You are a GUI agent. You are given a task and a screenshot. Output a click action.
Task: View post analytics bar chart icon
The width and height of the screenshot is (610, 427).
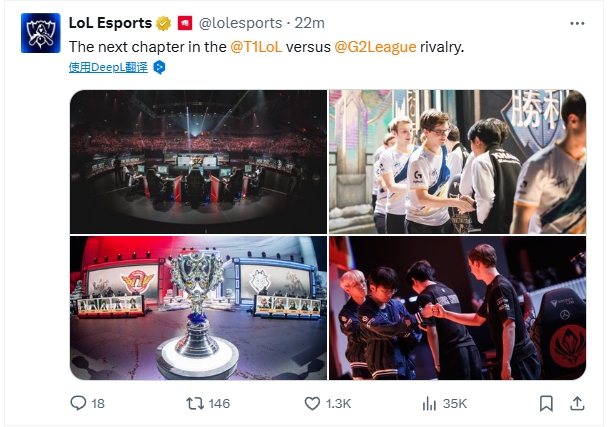point(429,403)
